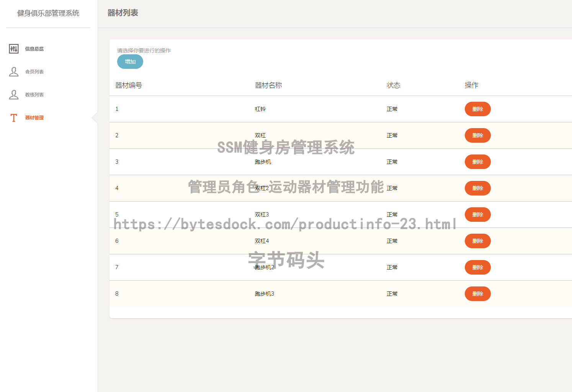Image resolution: width=572 pixels, height=392 pixels.
Task: Click equipment number 5
Action: click(x=117, y=215)
